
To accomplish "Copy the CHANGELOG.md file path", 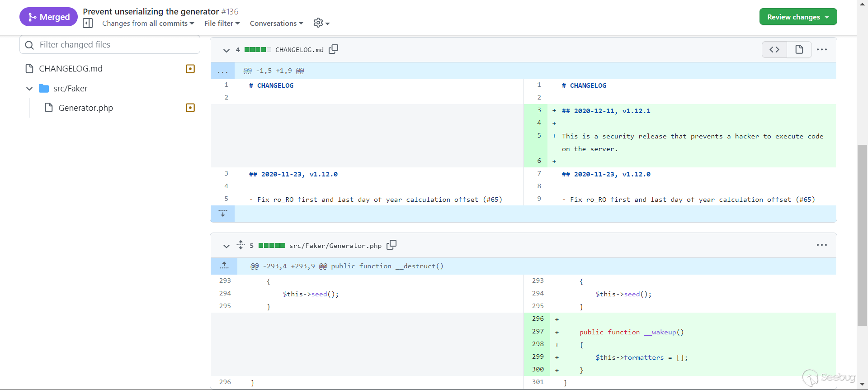I will [x=334, y=49].
